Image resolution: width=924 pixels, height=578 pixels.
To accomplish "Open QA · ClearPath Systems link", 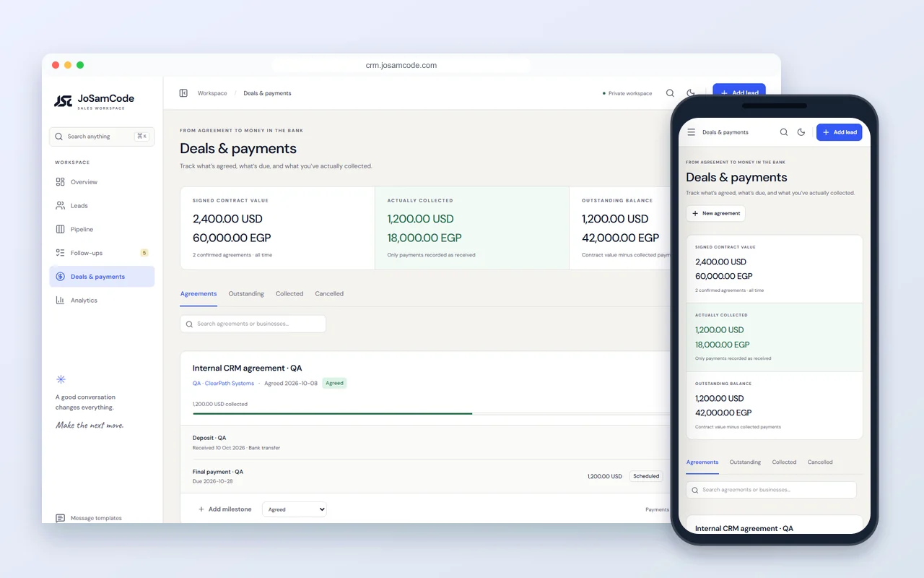I will pos(223,384).
